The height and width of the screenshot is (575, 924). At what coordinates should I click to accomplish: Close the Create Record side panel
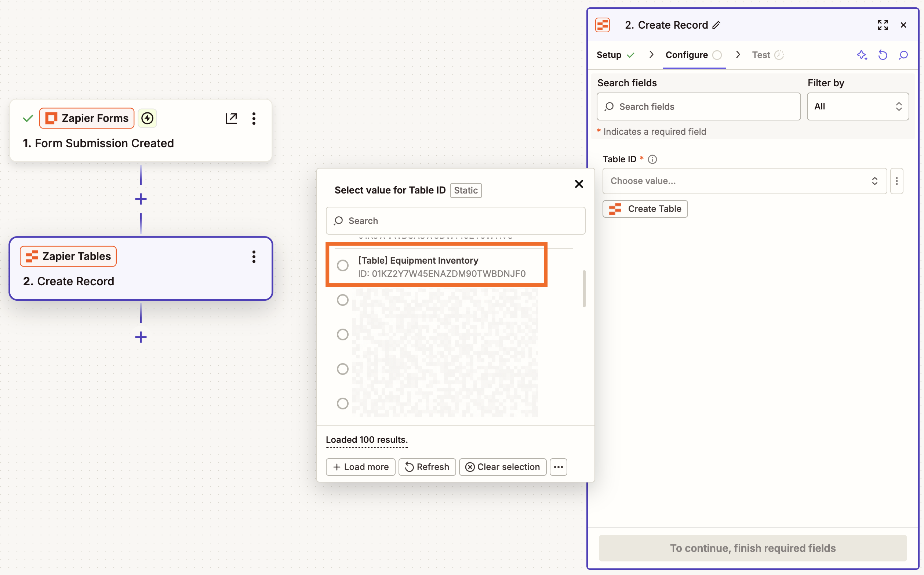pyautogui.click(x=903, y=25)
